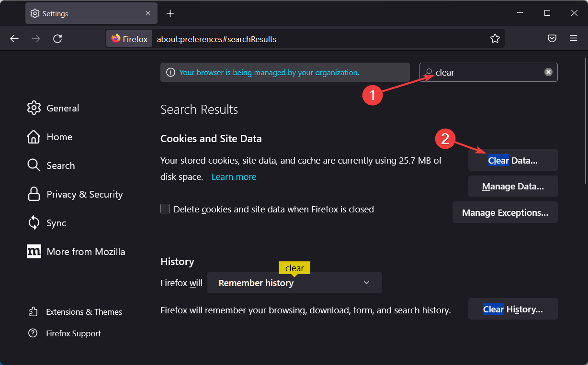Screen dimensions: 588x365
Task: Click the yellow 'clear' search tooltip
Action: (294, 268)
